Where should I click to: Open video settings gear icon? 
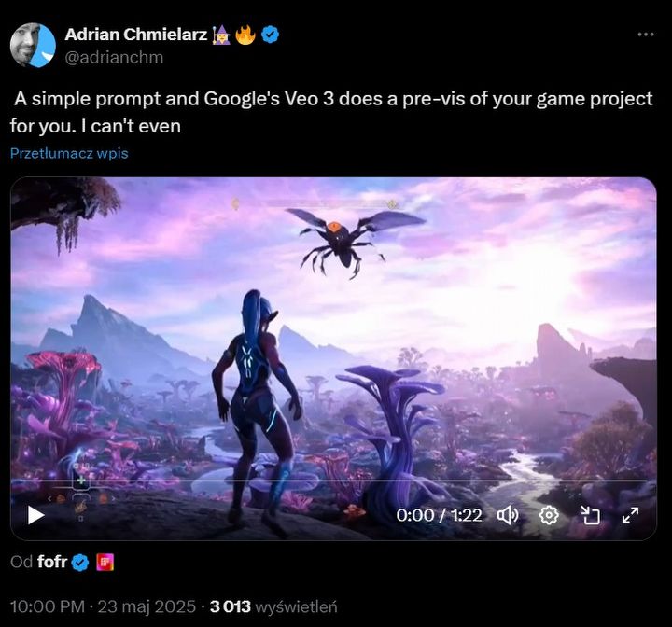coord(549,515)
